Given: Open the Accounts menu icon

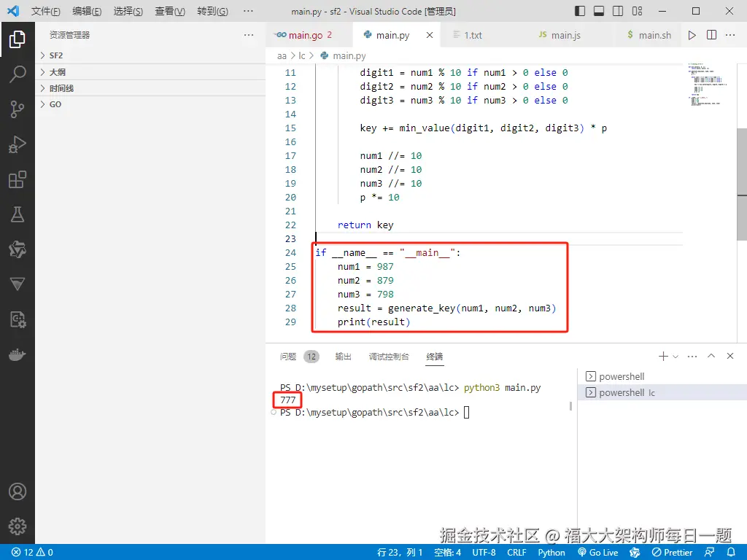Looking at the screenshot, I should [x=18, y=491].
